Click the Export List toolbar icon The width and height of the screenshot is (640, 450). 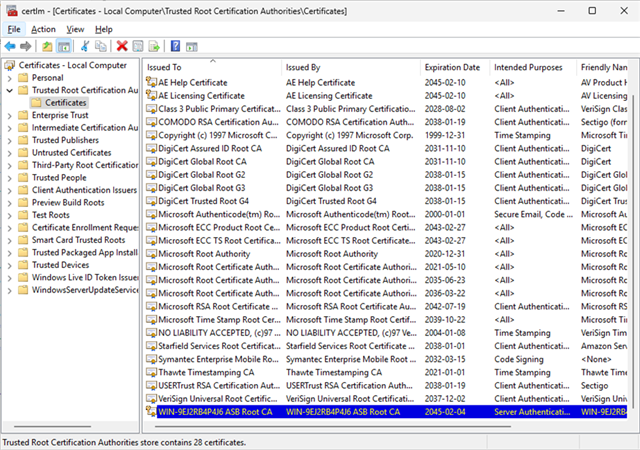[154, 47]
